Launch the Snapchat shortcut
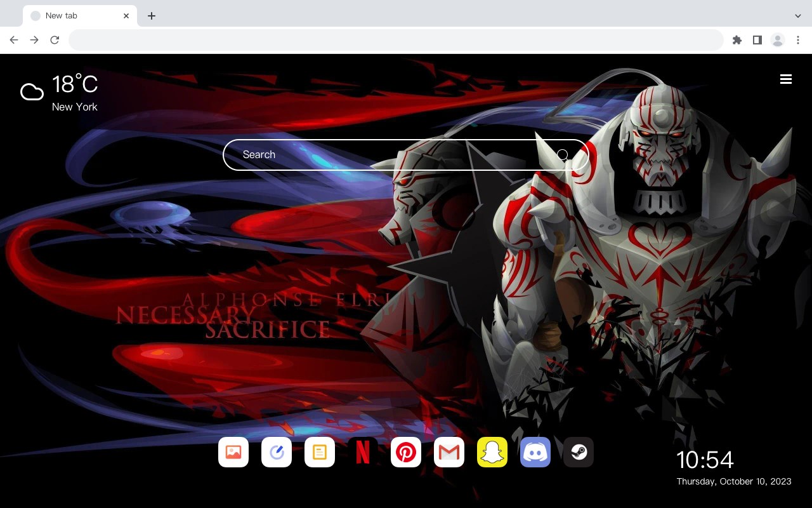This screenshot has height=508, width=812. pyautogui.click(x=492, y=452)
